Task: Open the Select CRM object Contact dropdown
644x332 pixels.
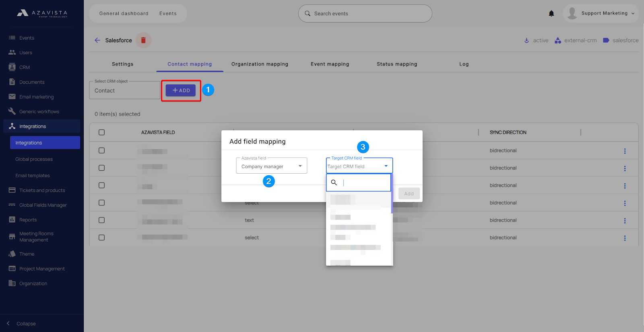Action: click(125, 90)
